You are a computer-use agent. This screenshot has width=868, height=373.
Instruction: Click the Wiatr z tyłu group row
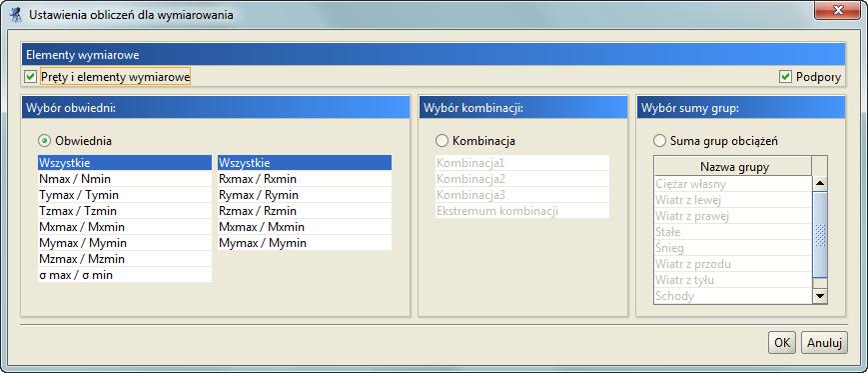(x=733, y=280)
